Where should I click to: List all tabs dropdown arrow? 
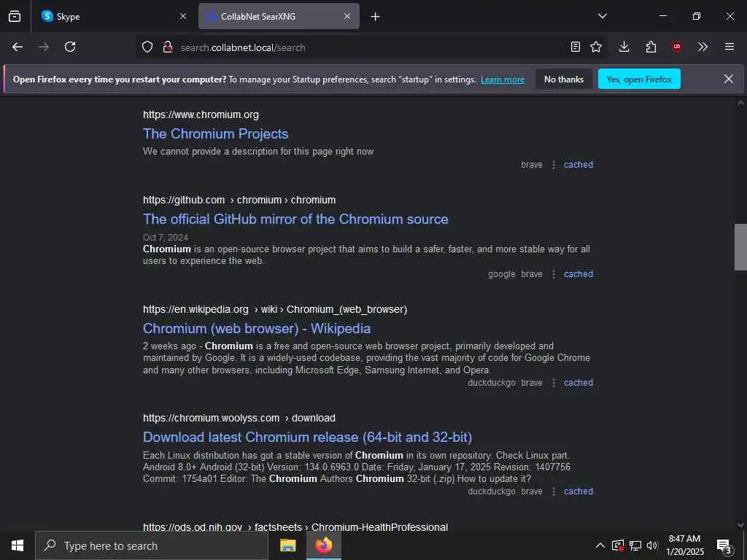(x=603, y=16)
